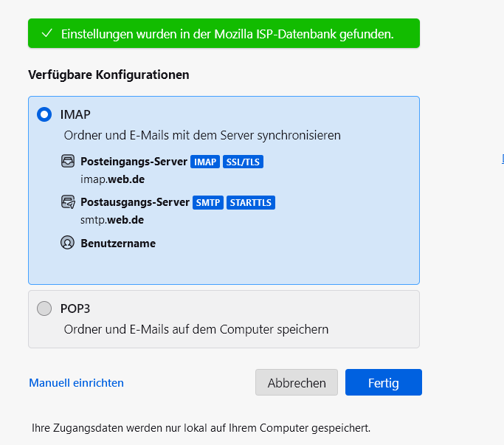Image resolution: width=504 pixels, height=445 pixels.
Task: Click the Postausgangs-Server outbox icon
Action: pos(68,202)
